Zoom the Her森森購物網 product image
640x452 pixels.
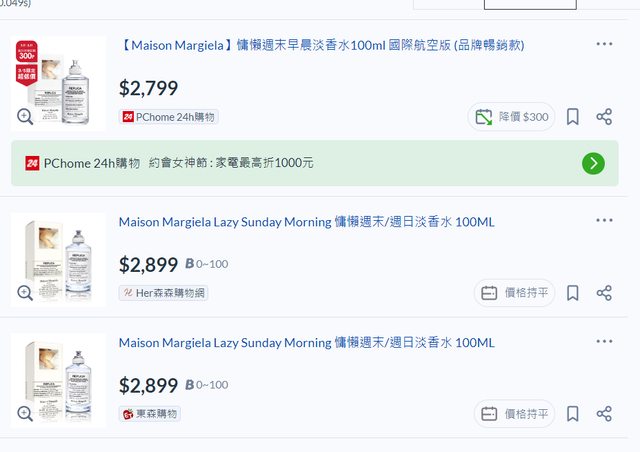point(25,293)
